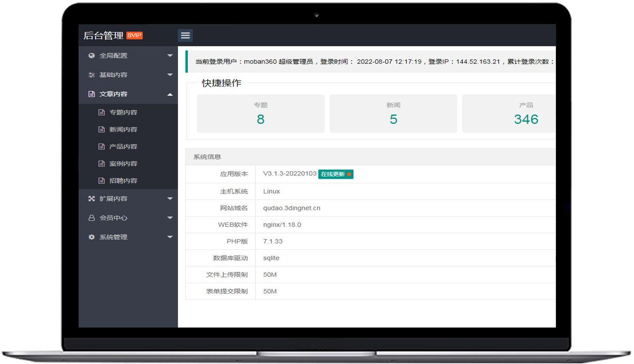Select the 案例内容 submenu item
The width and height of the screenshot is (634, 364).
point(123,164)
